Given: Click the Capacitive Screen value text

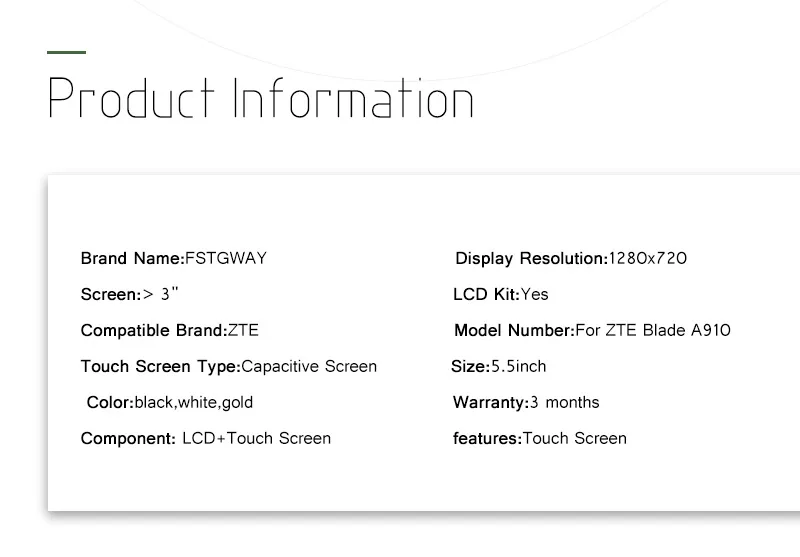Looking at the screenshot, I should coord(309,367).
